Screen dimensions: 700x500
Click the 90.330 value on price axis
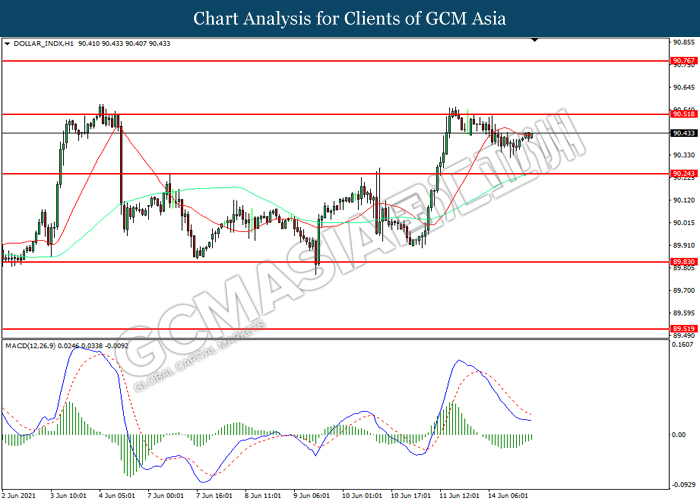pos(684,155)
